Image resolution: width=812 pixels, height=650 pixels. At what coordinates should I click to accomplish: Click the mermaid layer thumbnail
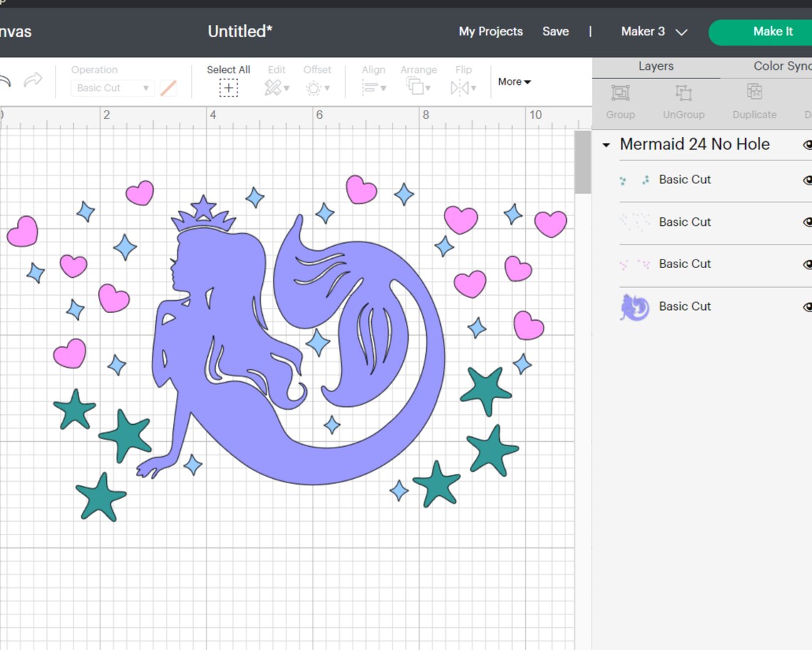[x=634, y=306]
